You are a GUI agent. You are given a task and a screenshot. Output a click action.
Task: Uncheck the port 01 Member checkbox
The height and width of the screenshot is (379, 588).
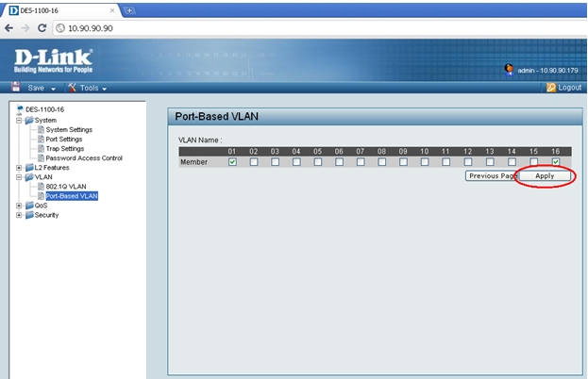pyautogui.click(x=232, y=162)
